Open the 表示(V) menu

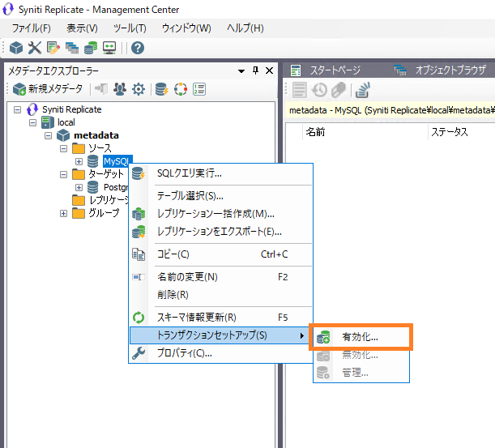coord(82,28)
